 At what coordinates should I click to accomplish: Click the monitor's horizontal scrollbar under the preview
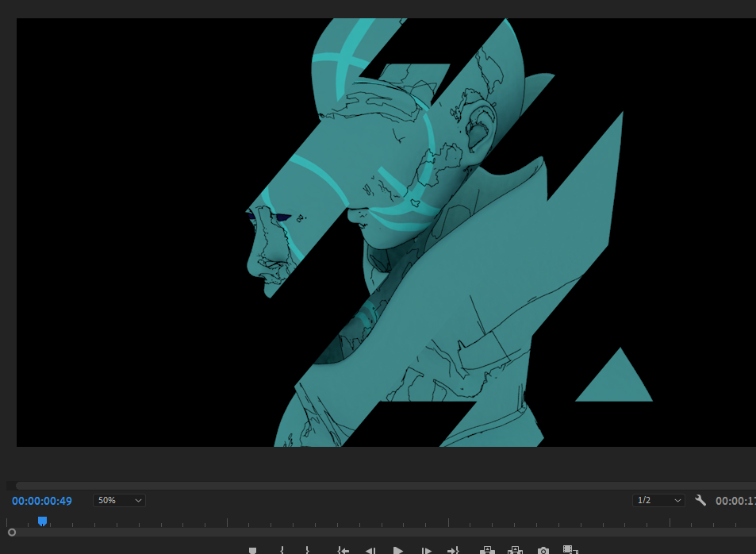point(386,486)
